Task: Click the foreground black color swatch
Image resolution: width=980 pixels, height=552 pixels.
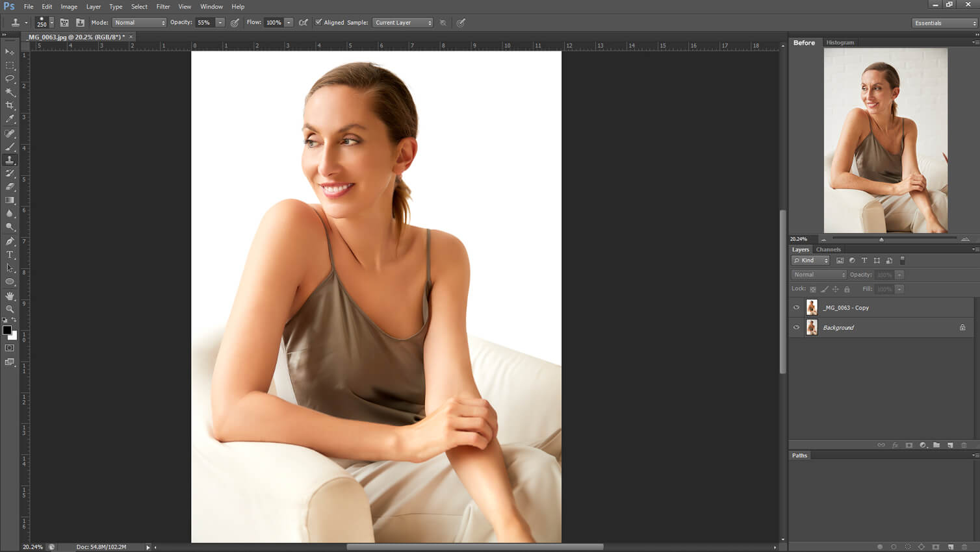Action: 6,330
